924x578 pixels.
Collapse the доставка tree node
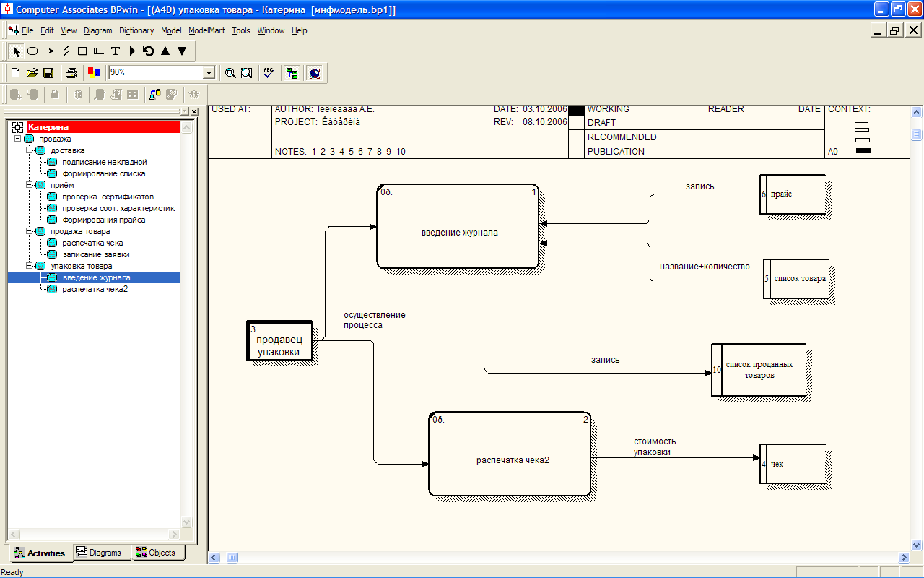coord(30,150)
